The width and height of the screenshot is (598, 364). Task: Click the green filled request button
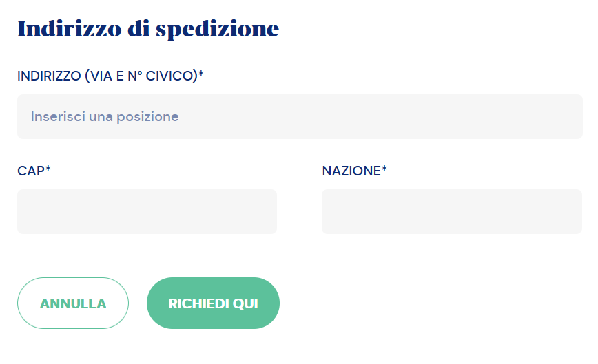[213, 303]
